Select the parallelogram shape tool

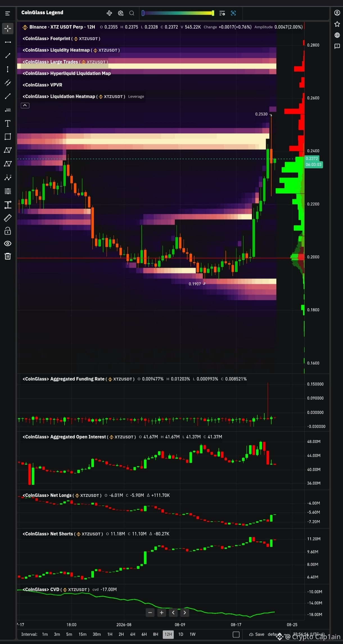tap(8, 150)
